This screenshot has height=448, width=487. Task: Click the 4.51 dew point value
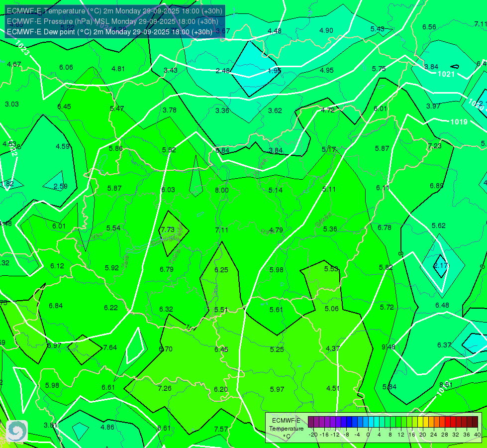tap(333, 388)
